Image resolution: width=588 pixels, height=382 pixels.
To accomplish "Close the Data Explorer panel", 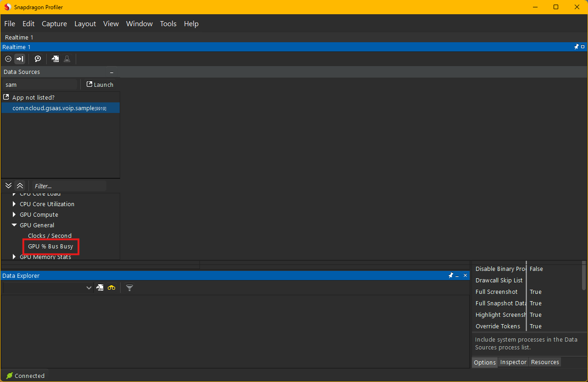I will coord(465,275).
